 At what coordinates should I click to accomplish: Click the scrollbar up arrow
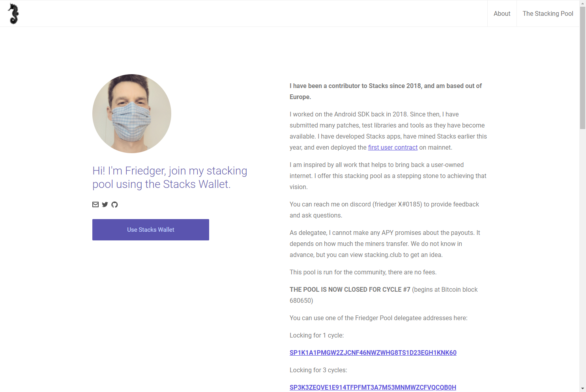pyautogui.click(x=582, y=3)
